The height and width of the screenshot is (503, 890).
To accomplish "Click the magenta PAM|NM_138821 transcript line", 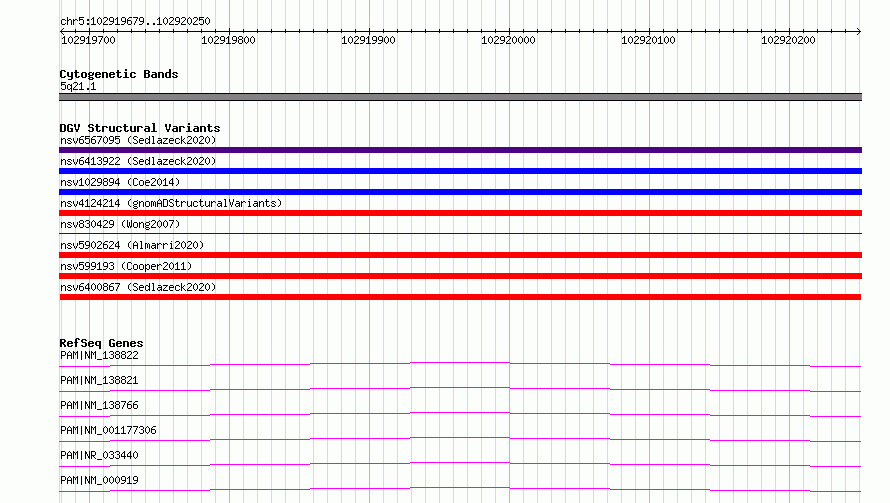I will click(x=460, y=389).
